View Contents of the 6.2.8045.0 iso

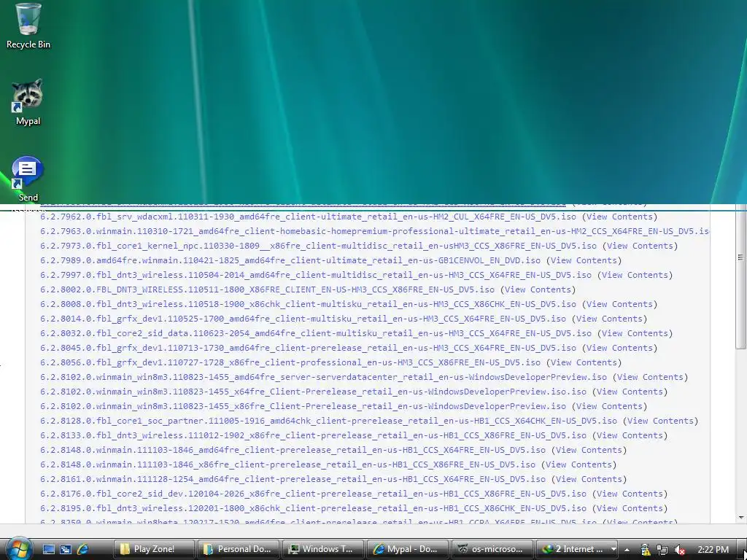[620, 348]
